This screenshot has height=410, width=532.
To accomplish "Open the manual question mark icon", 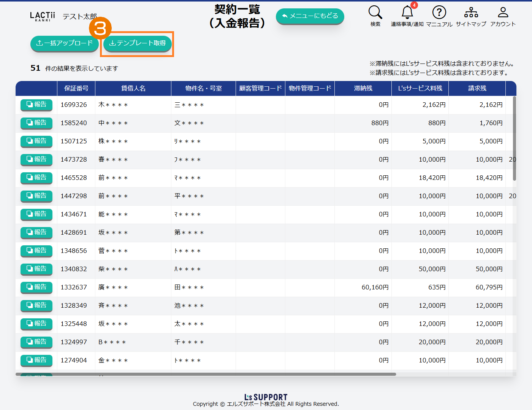I will (x=439, y=13).
